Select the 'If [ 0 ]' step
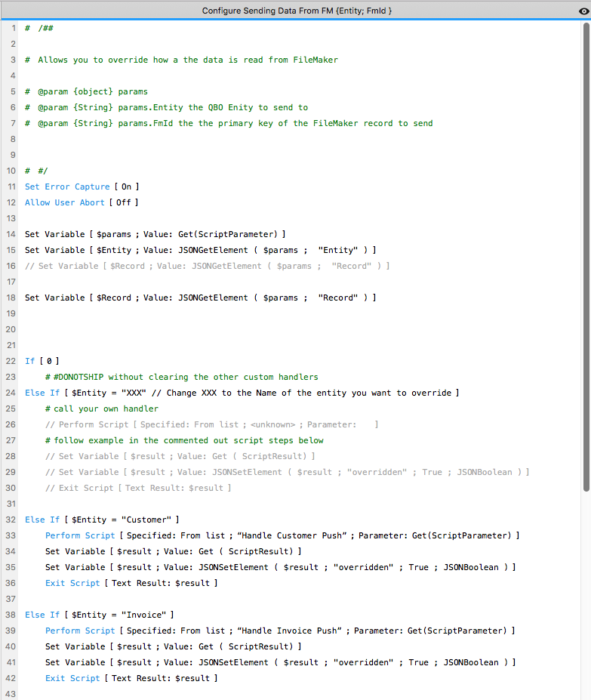 tap(42, 361)
